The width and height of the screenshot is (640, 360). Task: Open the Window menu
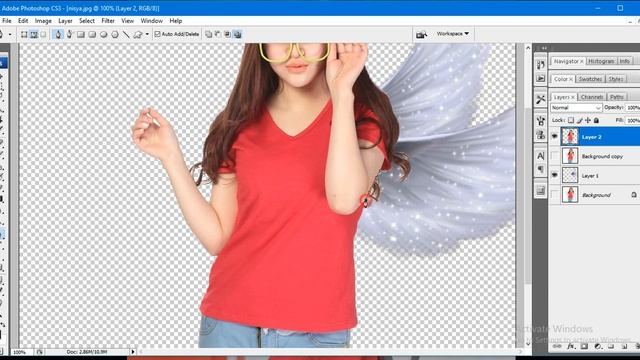pos(151,21)
